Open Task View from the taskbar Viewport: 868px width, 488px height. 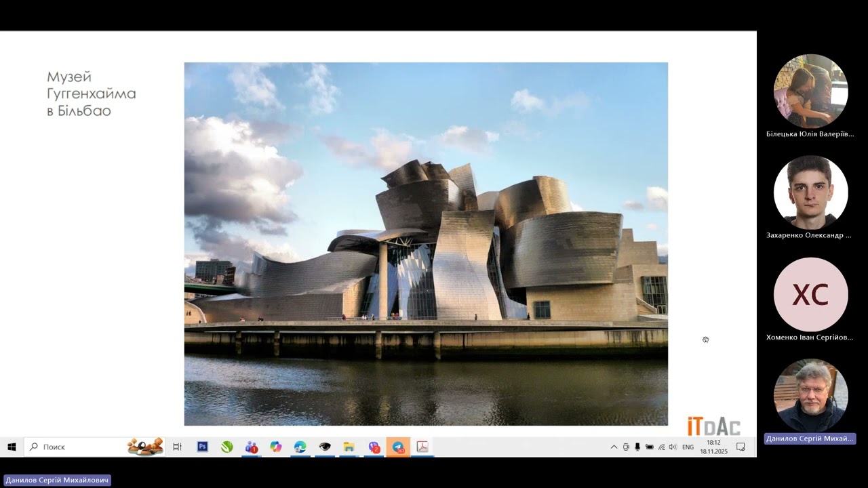tap(177, 447)
